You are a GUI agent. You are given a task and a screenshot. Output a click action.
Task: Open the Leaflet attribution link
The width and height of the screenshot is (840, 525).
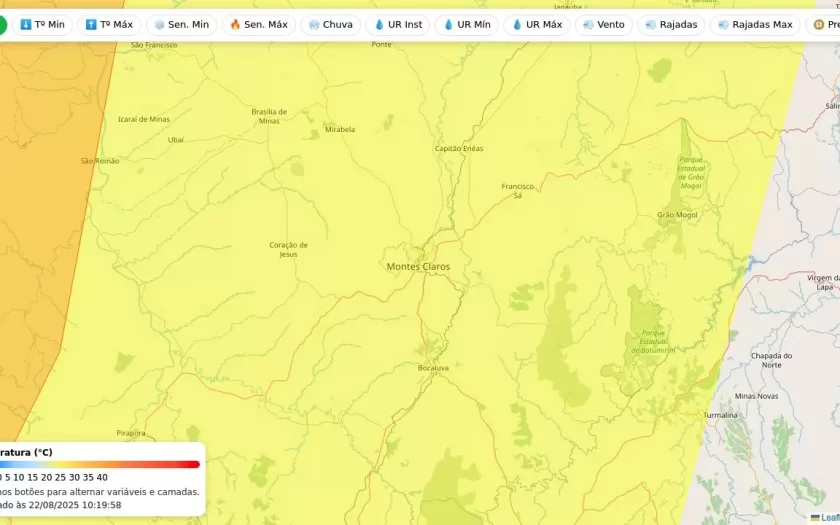828,517
